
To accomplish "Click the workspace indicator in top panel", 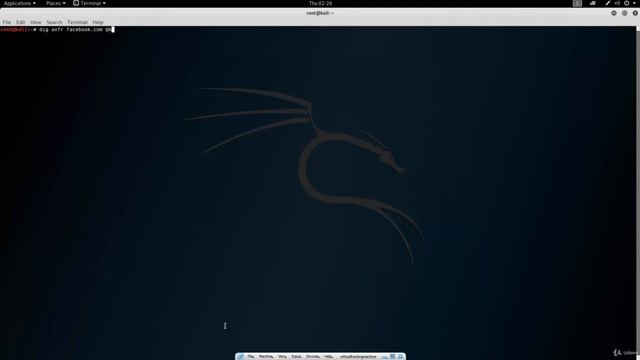I will click(577, 3).
